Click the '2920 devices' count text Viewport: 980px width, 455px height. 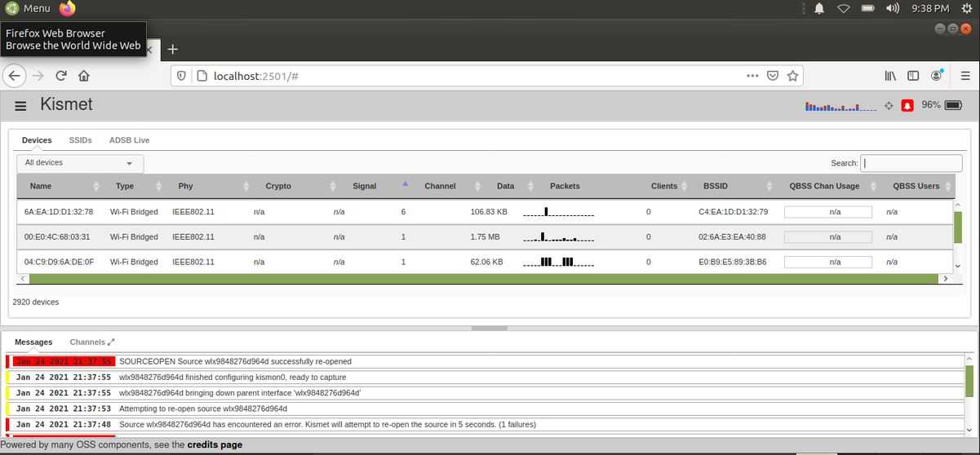click(36, 302)
